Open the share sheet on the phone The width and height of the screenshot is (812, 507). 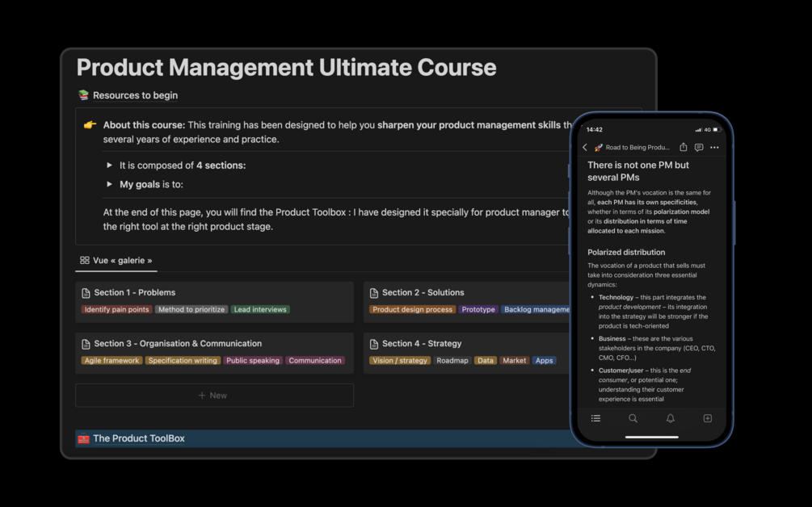pyautogui.click(x=684, y=147)
